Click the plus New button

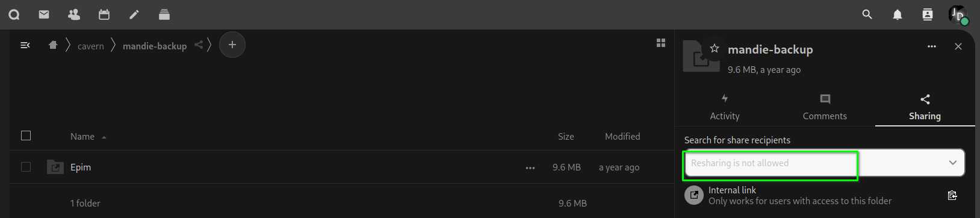pos(232,45)
